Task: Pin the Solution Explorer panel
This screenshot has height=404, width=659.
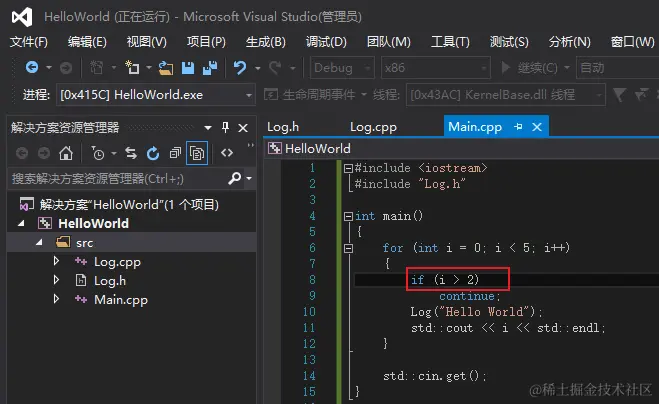Action: tap(225, 127)
